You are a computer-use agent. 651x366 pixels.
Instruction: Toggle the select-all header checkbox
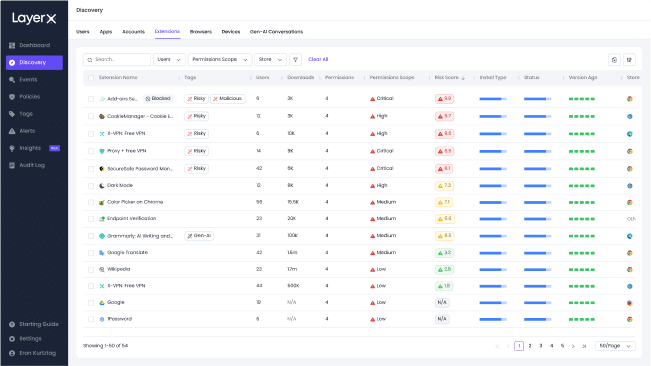[91, 78]
